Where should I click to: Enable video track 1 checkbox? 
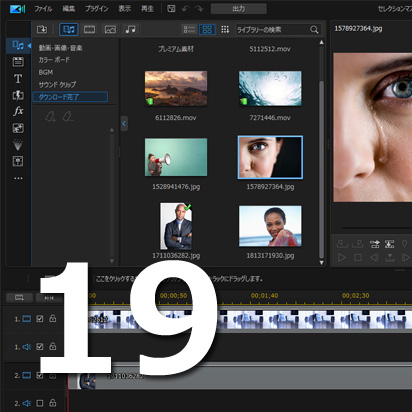tap(40, 319)
